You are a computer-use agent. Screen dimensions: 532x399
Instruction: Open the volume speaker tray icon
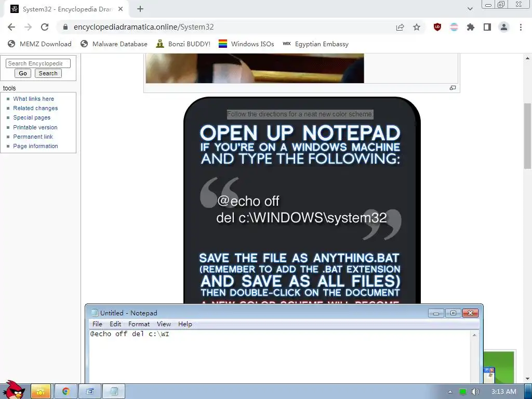[475, 392]
